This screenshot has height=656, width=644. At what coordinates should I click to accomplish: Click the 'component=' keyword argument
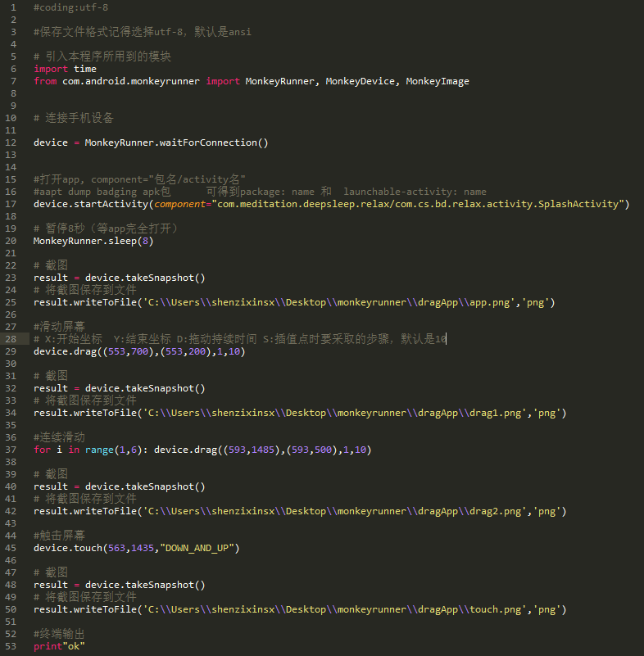point(183,204)
